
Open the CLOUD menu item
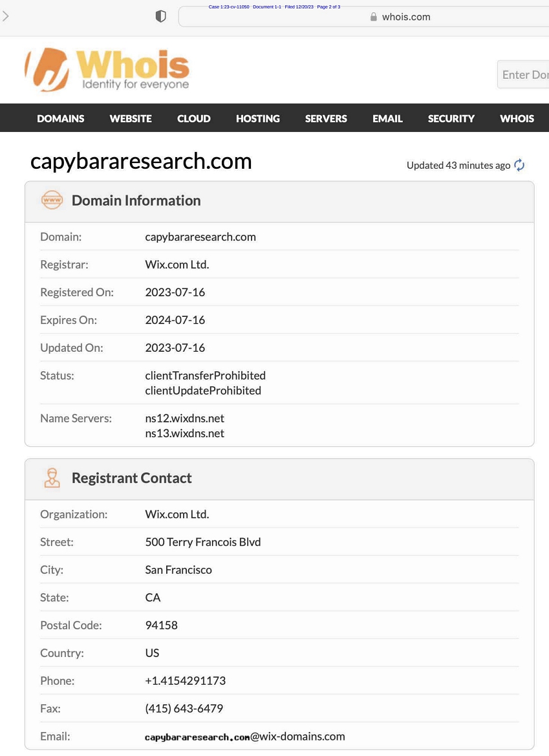194,118
